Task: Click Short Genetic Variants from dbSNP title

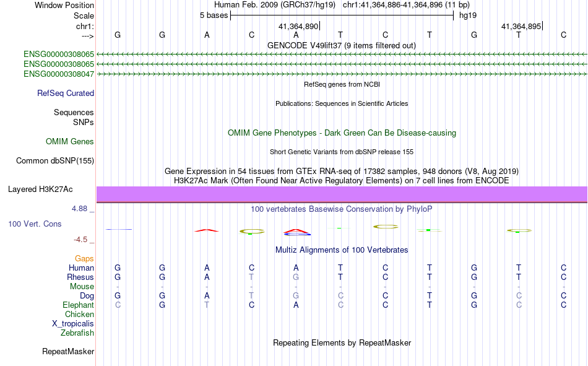Action: pyautogui.click(x=342, y=152)
